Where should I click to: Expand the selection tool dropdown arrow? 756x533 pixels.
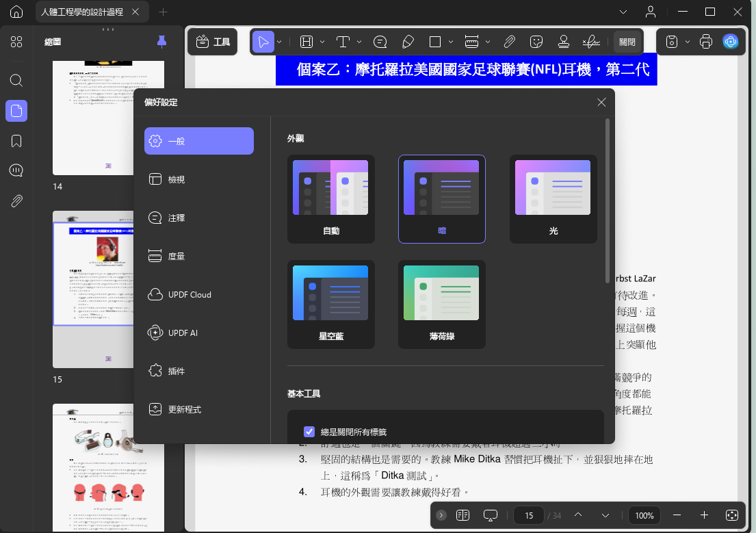(279, 42)
